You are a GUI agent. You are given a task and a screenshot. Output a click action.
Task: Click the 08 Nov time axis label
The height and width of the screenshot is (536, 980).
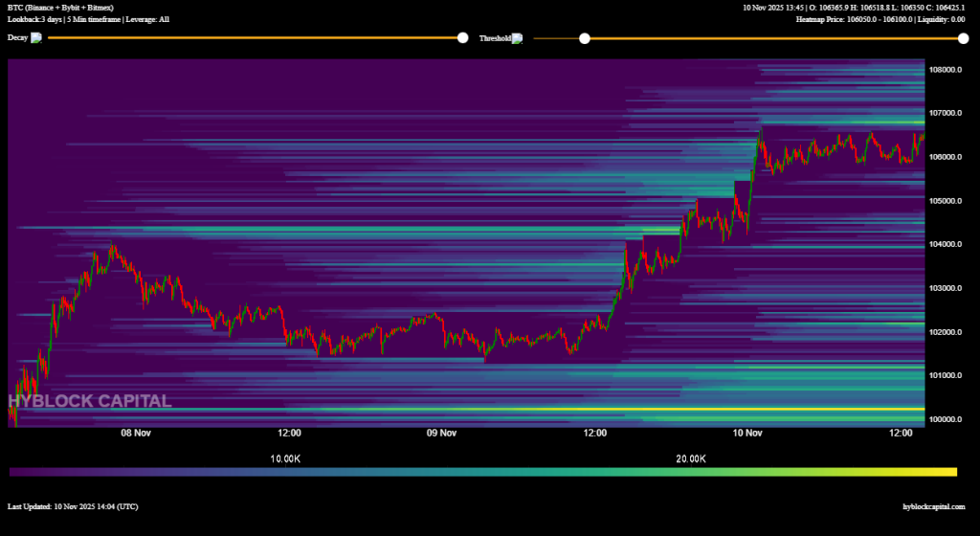point(136,433)
